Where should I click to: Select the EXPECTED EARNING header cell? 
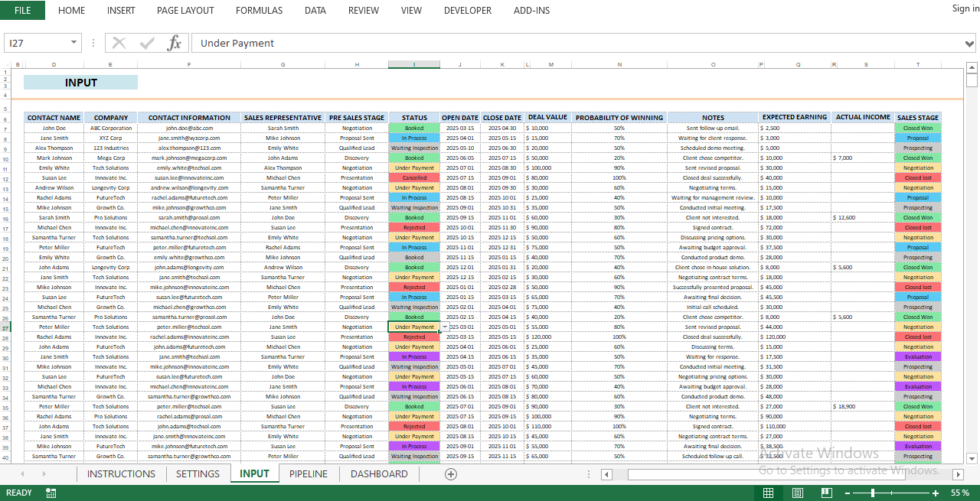pyautogui.click(x=795, y=118)
